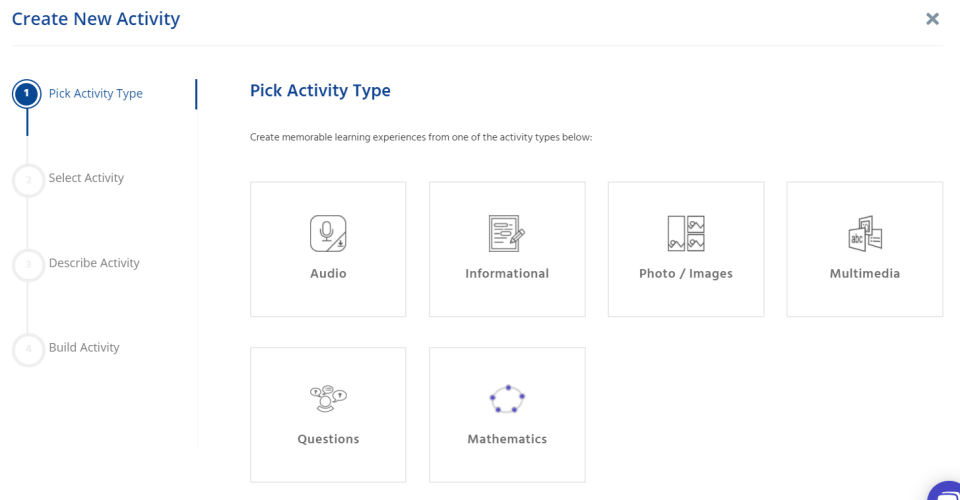Screen dimensions: 960x500
Task: Choose the Photo / Images icon
Action: (686, 233)
